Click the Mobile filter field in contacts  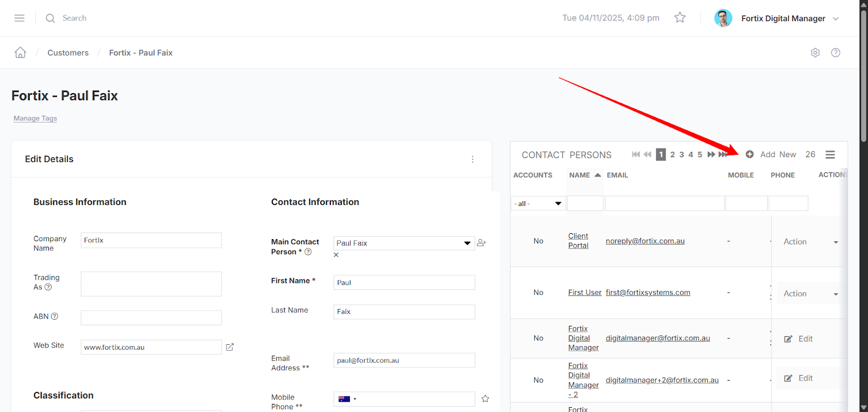pyautogui.click(x=746, y=203)
